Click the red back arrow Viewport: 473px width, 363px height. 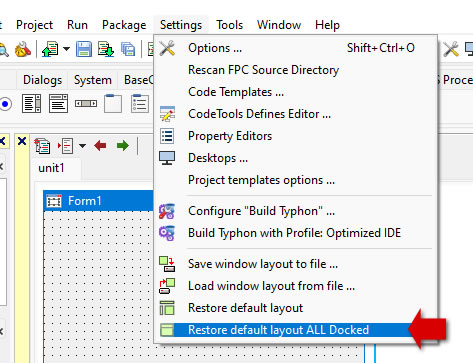[100, 145]
